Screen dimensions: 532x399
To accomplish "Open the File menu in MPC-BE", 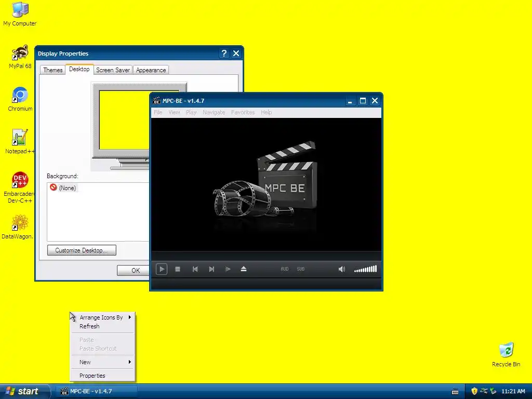I will pyautogui.click(x=158, y=112).
